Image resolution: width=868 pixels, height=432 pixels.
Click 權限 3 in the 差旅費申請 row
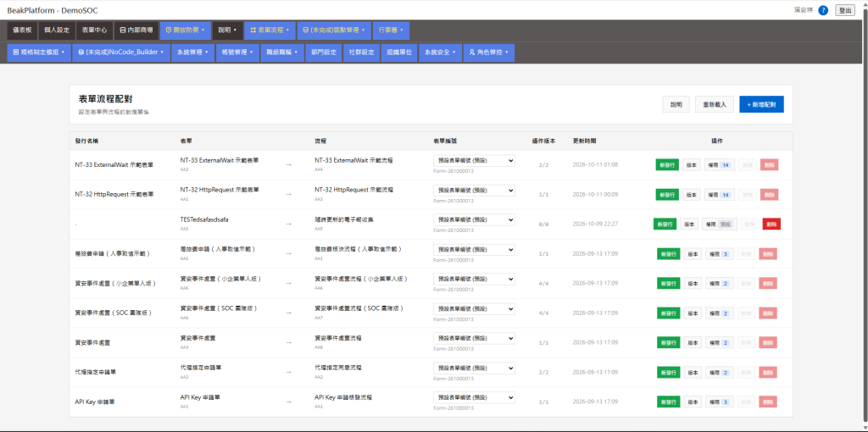719,254
